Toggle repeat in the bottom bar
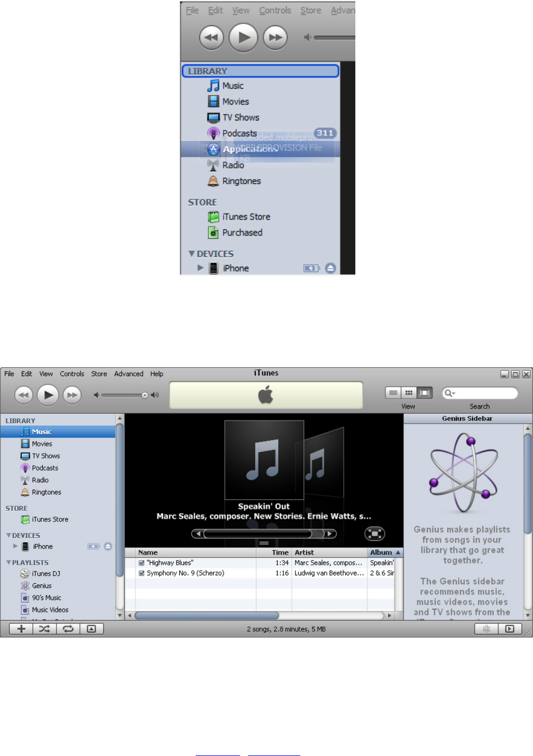 pos(68,629)
